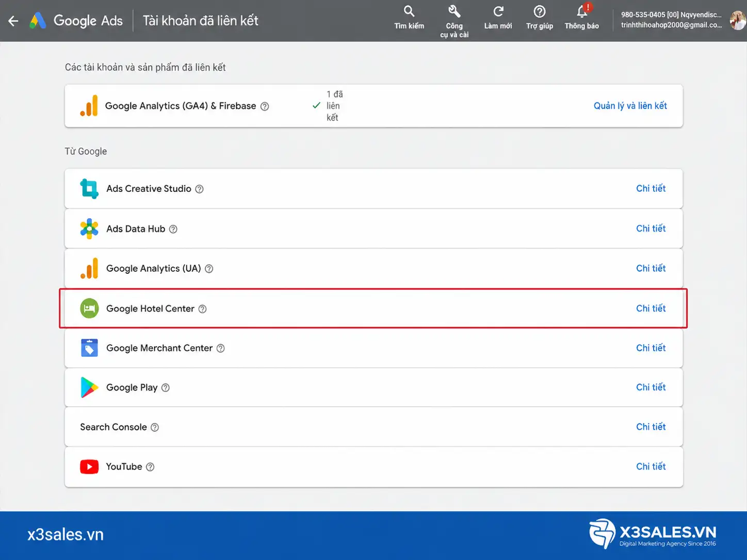
Task: Click the Google Ads logo
Action: (x=76, y=21)
